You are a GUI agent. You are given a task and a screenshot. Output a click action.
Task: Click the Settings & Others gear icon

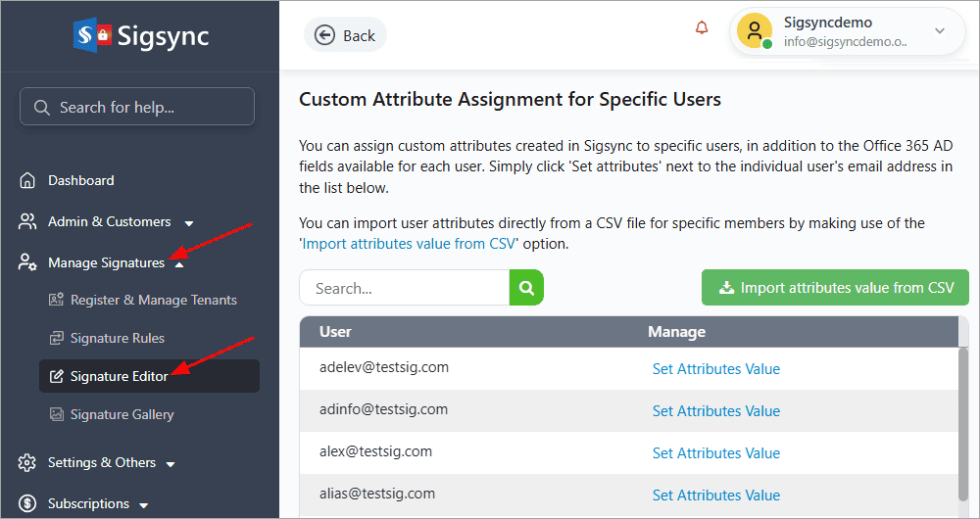(x=27, y=462)
